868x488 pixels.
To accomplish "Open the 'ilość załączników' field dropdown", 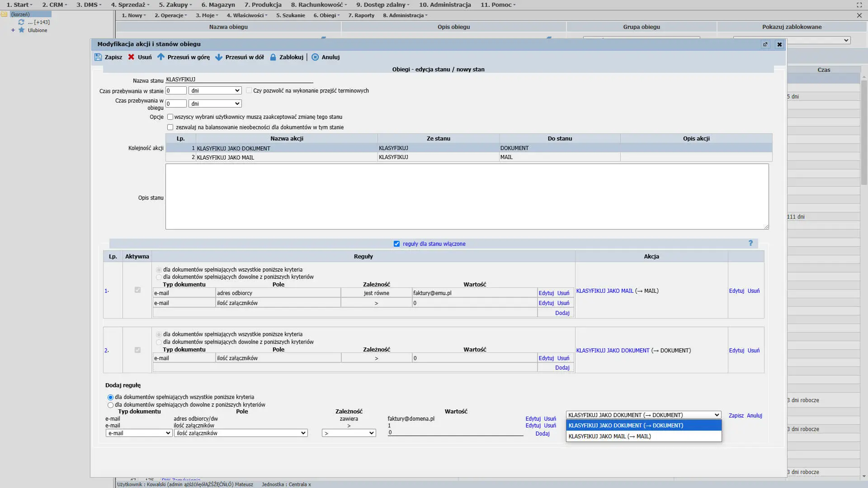I will click(x=241, y=433).
